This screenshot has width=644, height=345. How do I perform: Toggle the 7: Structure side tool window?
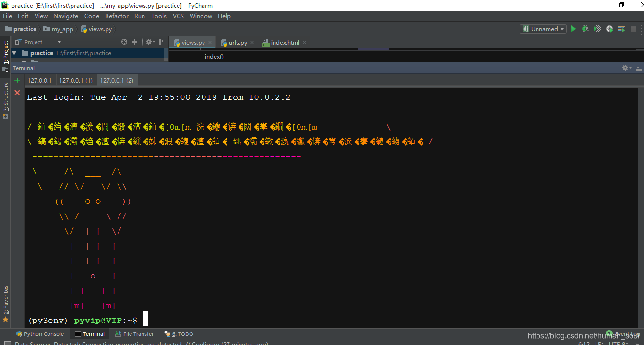click(5, 100)
